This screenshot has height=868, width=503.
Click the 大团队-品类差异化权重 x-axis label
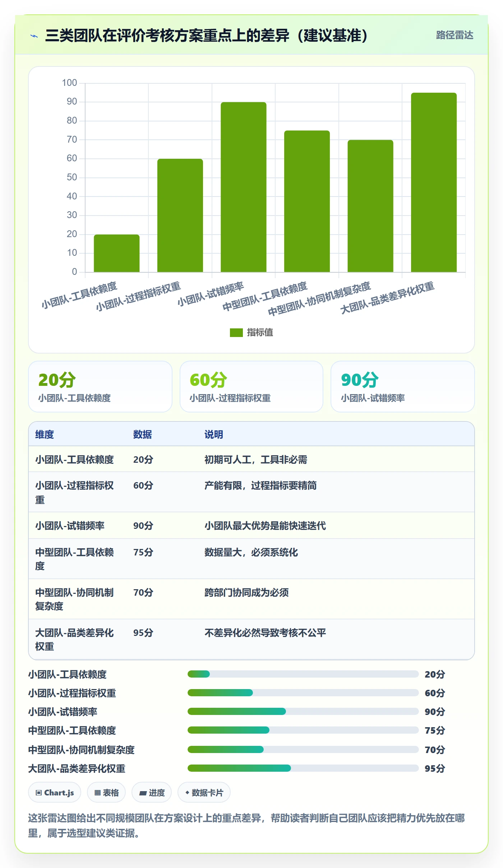tap(387, 297)
